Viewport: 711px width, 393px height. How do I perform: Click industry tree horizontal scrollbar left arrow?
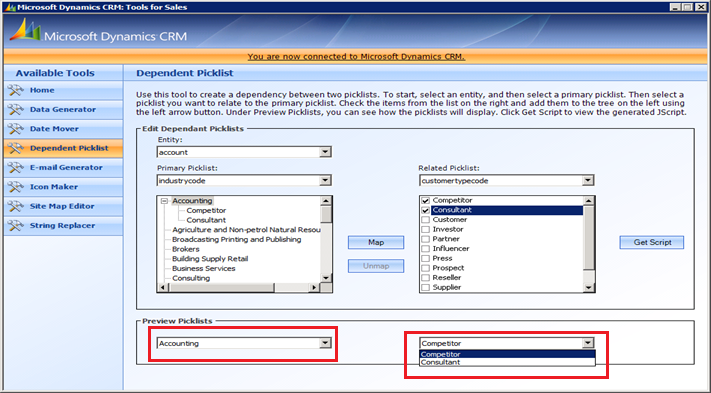pyautogui.click(x=163, y=287)
